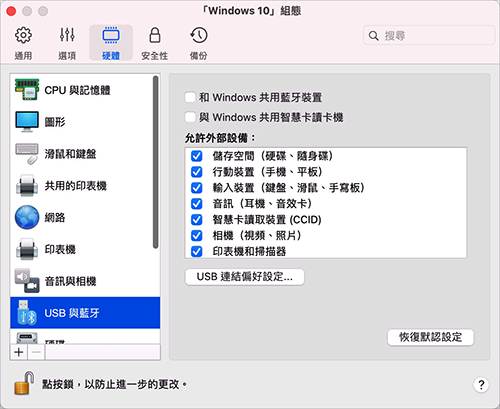Select 圖形 graphics in the sidebar

pos(85,122)
